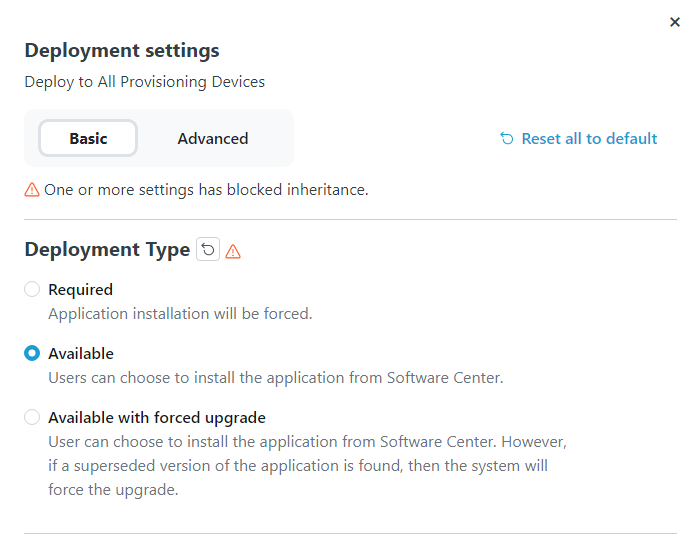
Task: Click the Deployment settings title
Action: (x=122, y=51)
